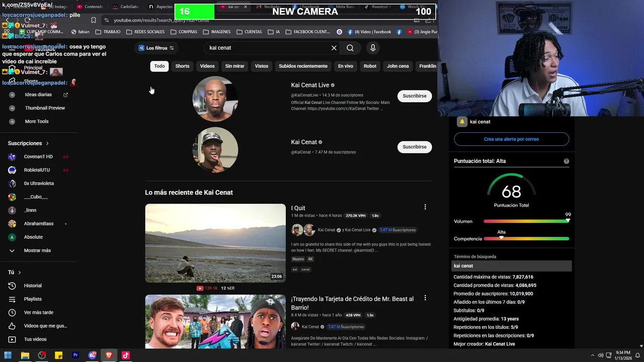Select the Shorts filter chip
Image resolution: width=644 pixels, height=362 pixels.
[182, 66]
